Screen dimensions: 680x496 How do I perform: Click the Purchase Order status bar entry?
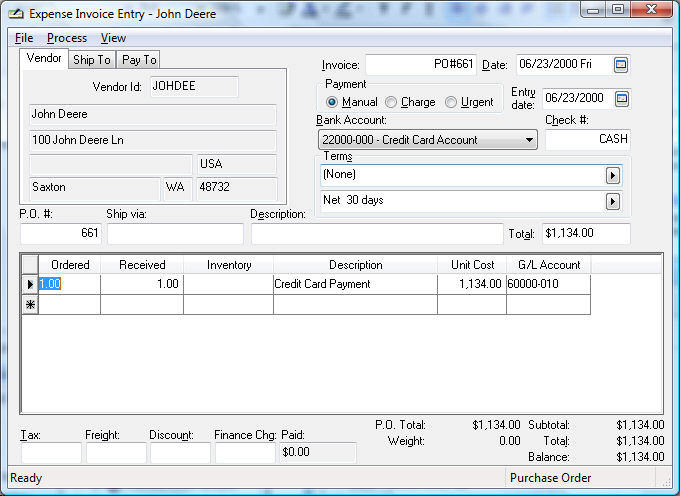point(550,478)
